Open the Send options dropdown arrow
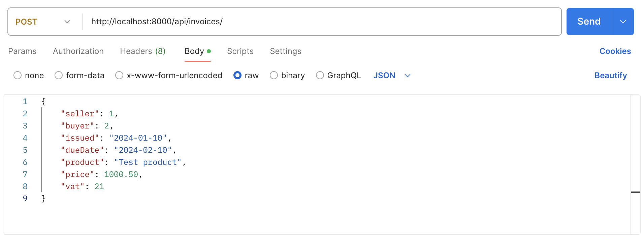The height and width of the screenshot is (236, 644). (623, 22)
